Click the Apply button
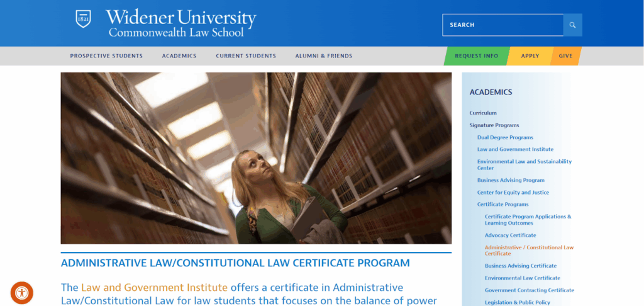Screen dimensions: 644x306 click(530, 56)
